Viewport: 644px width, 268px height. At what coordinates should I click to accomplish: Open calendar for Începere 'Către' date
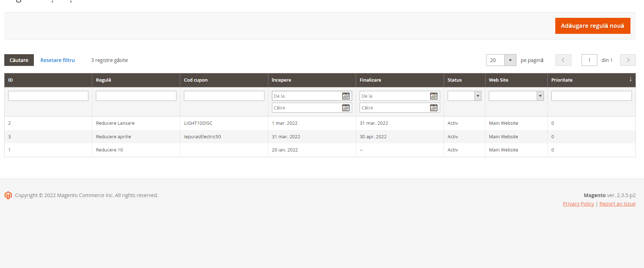point(346,108)
